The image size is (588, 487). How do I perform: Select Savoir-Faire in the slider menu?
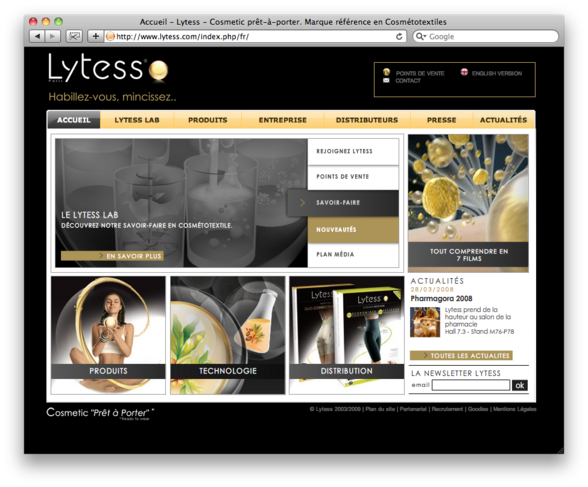(343, 203)
